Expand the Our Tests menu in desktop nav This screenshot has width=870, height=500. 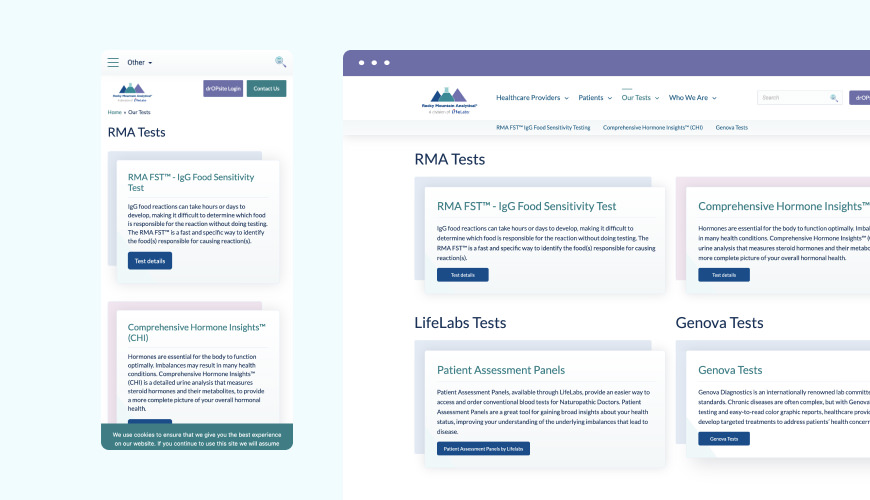(640, 98)
